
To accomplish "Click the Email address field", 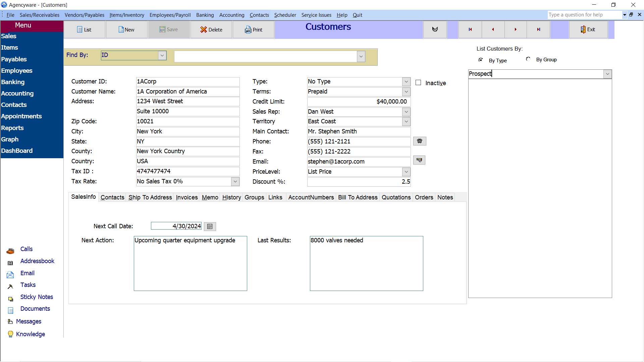I will click(x=359, y=162).
